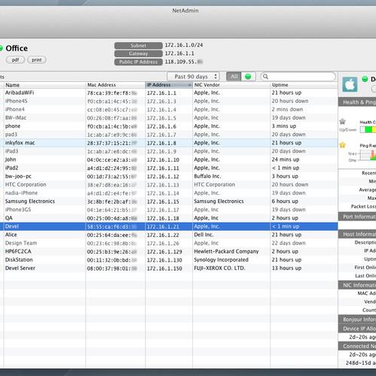Viewport: 376px width, 376px height.
Task: Sort by IP Address column header
Action: (x=169, y=85)
